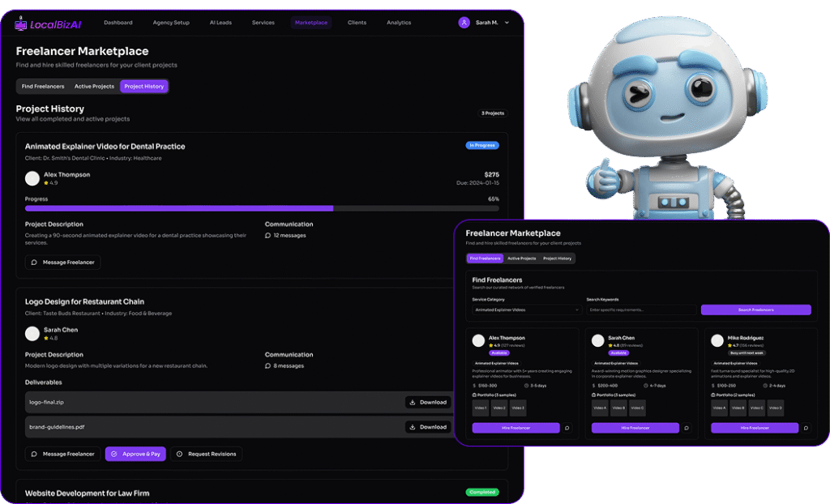
Task: Click the star rating beside 4.9 in Project History
Action: (x=46, y=183)
